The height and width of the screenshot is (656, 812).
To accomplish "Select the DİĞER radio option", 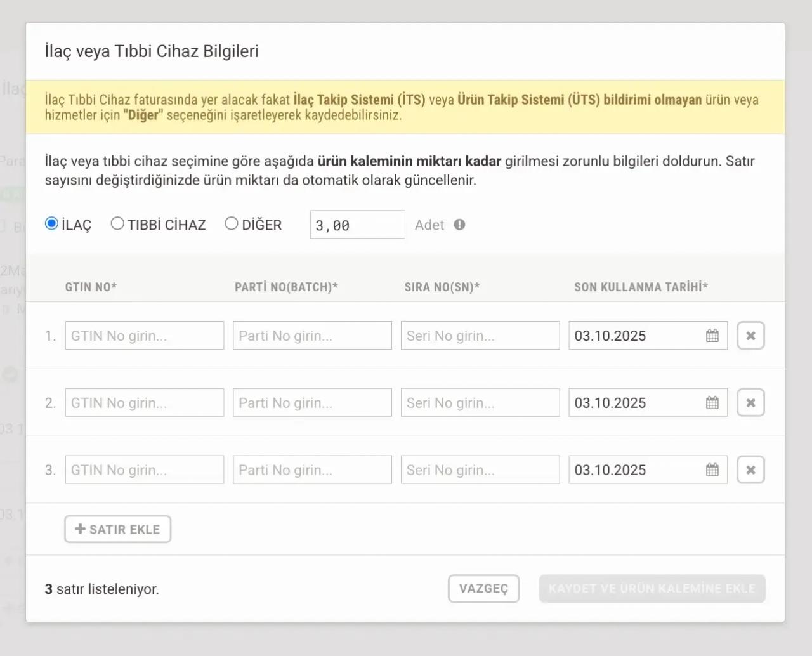I will tap(232, 224).
